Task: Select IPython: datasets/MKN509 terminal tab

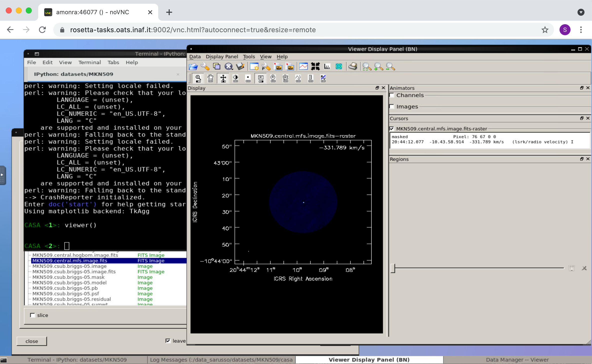Action: point(74,74)
